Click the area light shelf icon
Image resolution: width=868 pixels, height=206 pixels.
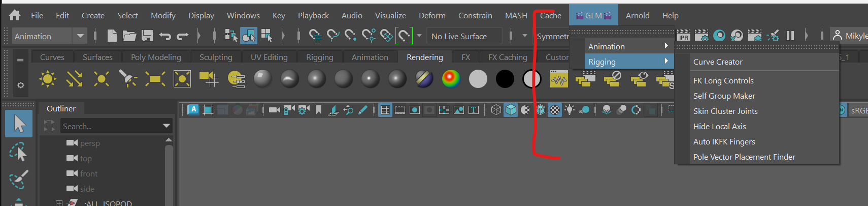(155, 79)
